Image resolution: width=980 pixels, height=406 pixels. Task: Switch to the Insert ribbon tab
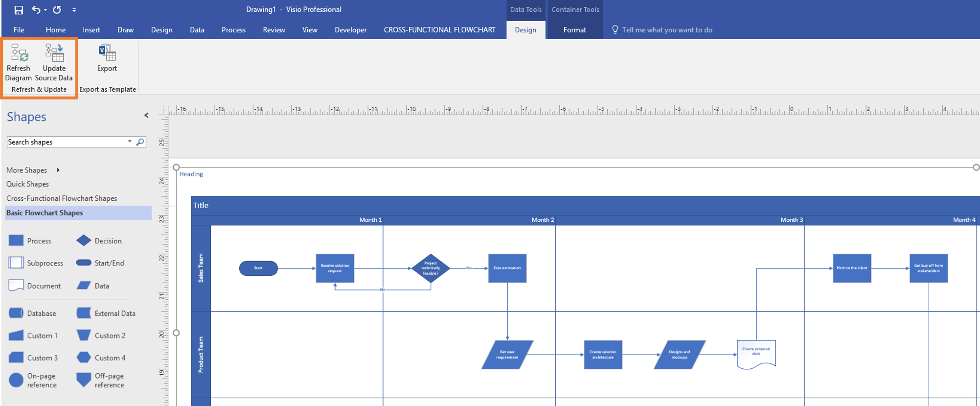click(91, 30)
